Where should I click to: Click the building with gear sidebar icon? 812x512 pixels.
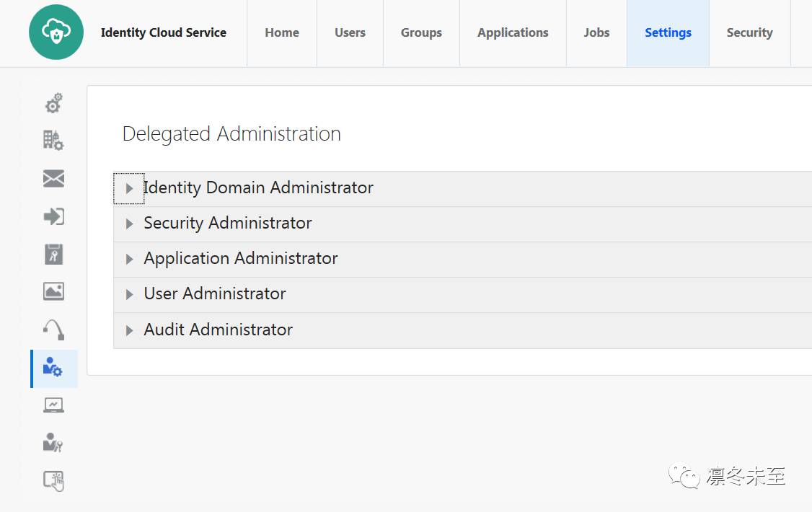[x=53, y=140]
